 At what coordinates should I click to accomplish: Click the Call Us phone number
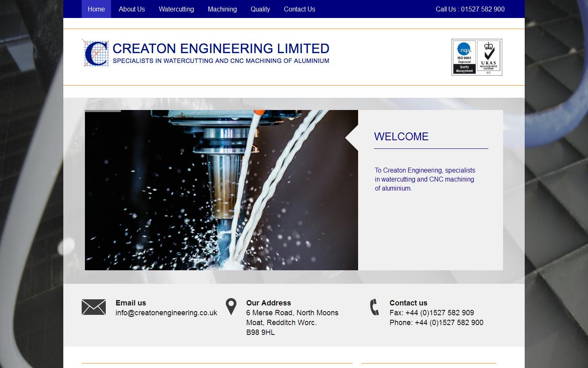coord(470,9)
